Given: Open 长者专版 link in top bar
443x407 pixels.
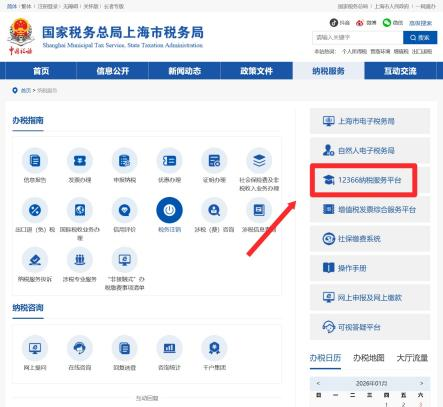Looking at the screenshot, I should (x=114, y=6).
